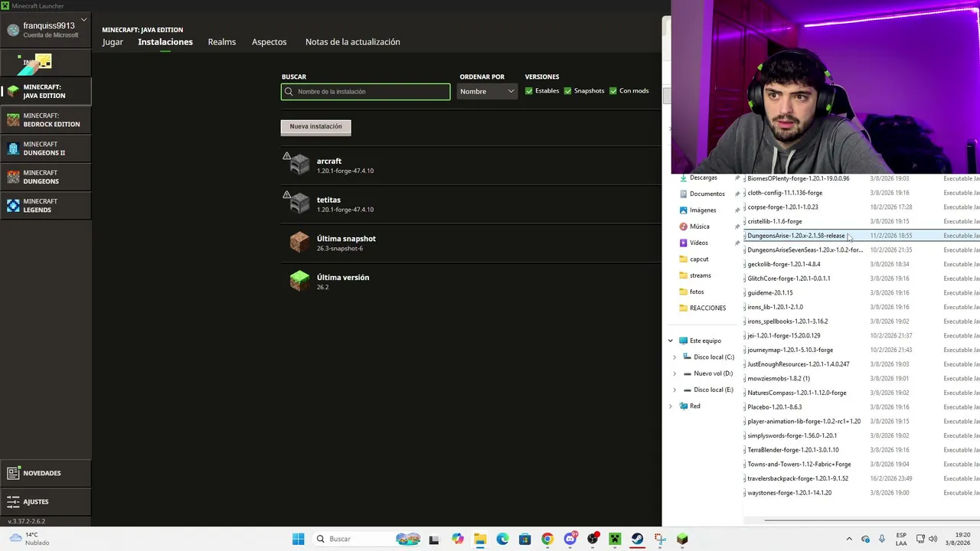Image resolution: width=980 pixels, height=551 pixels.
Task: Open File Explorer from the taskbar
Action: (479, 539)
